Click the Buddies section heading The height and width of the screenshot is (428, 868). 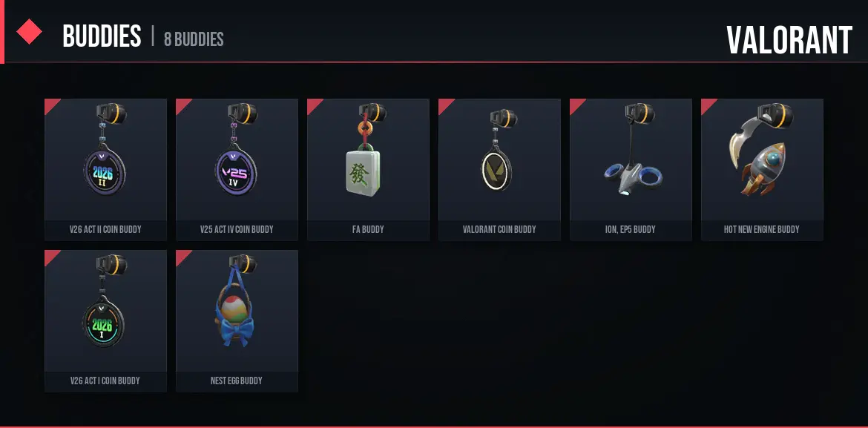102,36
